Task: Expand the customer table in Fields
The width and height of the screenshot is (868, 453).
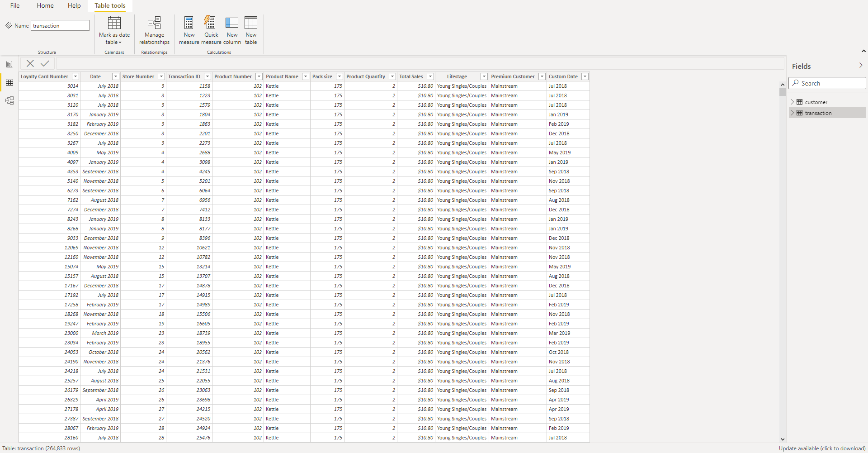Action: (792, 102)
